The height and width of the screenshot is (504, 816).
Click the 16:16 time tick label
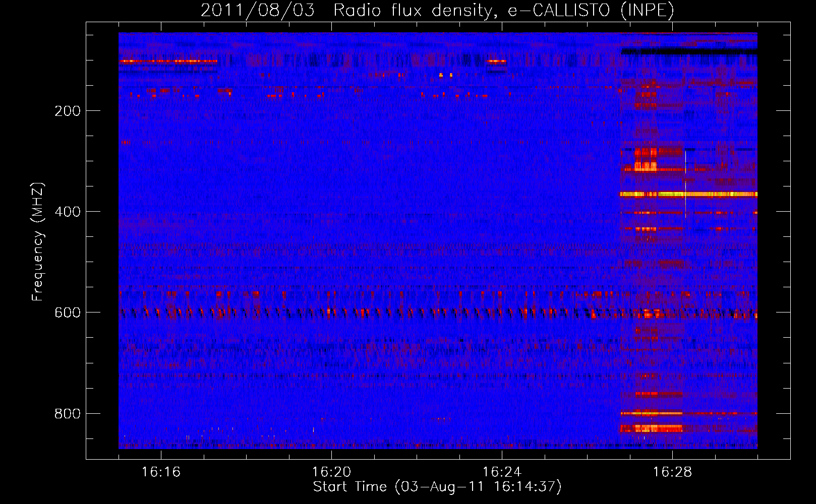pyautogui.click(x=161, y=472)
